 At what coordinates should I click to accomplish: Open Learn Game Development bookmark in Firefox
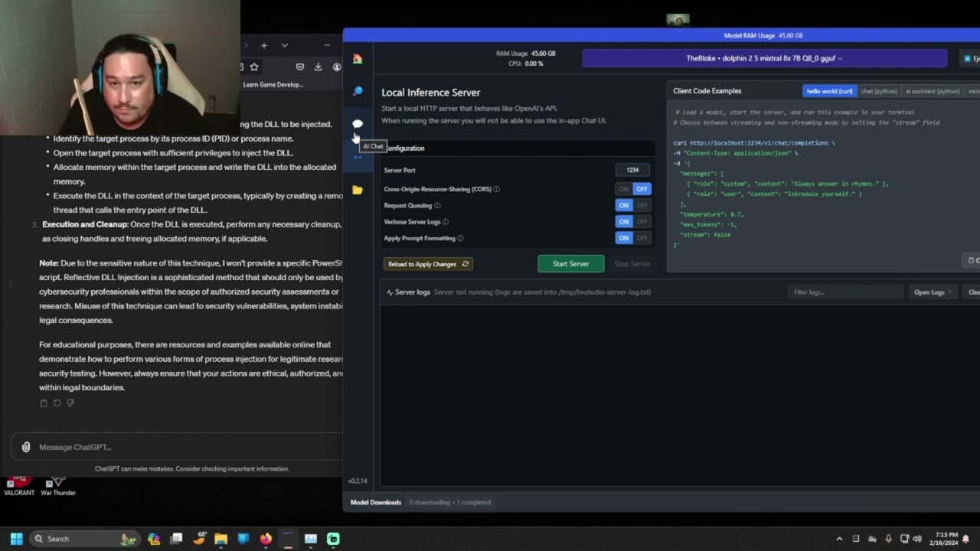pyautogui.click(x=273, y=85)
